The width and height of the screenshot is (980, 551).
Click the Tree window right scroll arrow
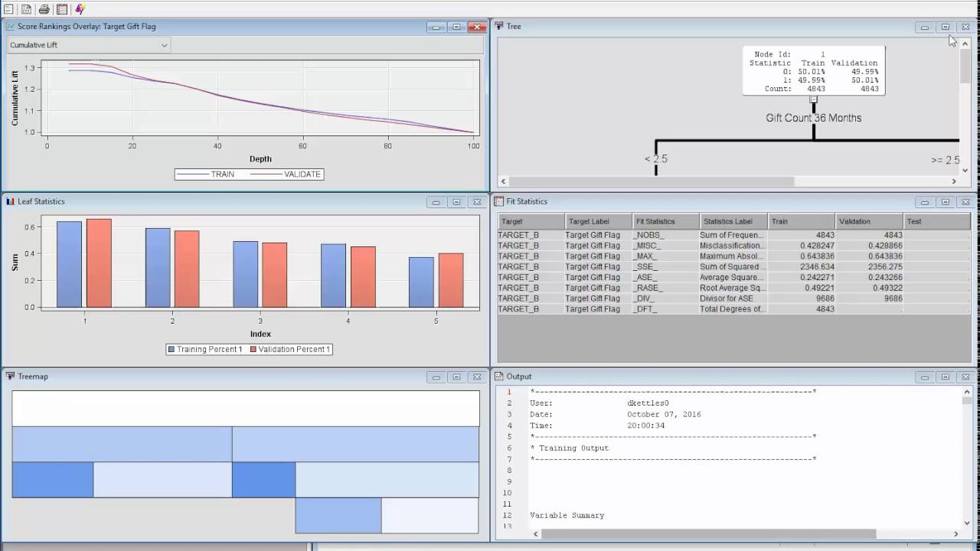click(954, 181)
